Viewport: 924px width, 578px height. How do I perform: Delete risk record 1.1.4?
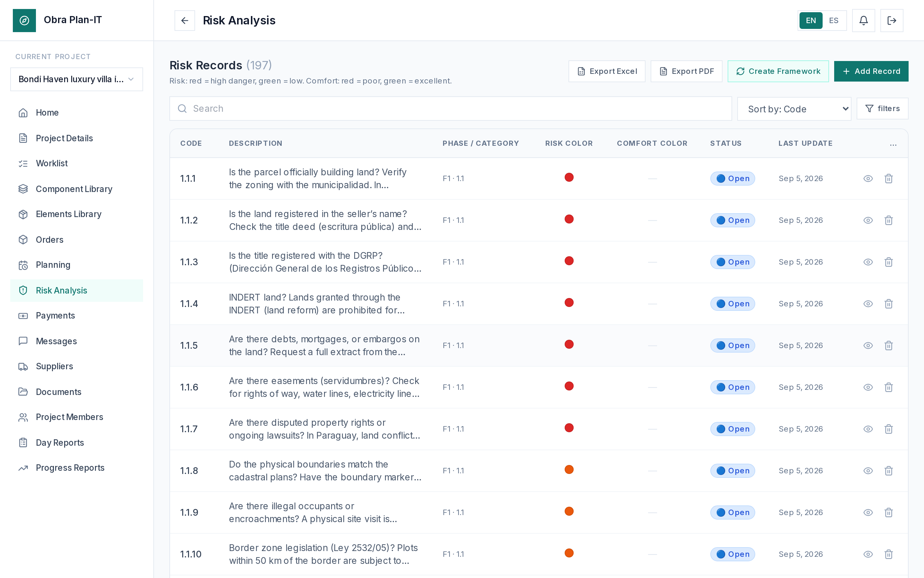click(888, 304)
